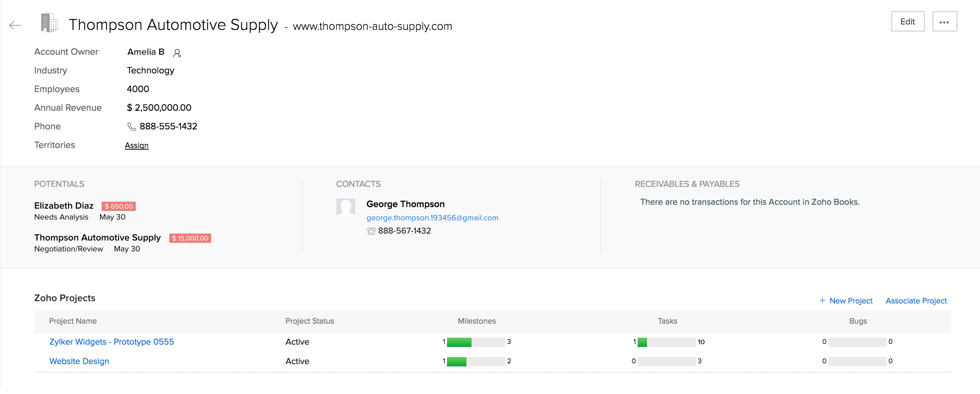This screenshot has height=394, width=980.
Task: Click the $15,000.00 amount badge
Action: pyautogui.click(x=190, y=238)
